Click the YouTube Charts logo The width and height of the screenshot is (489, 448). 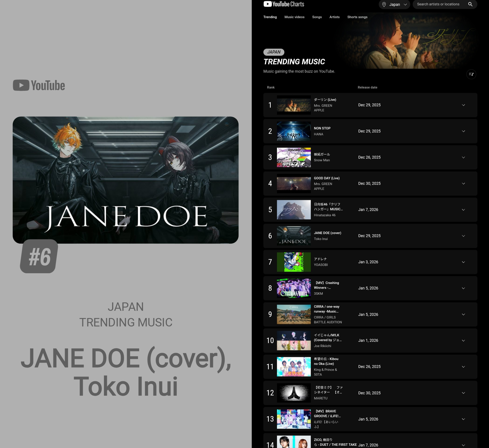(x=284, y=4)
